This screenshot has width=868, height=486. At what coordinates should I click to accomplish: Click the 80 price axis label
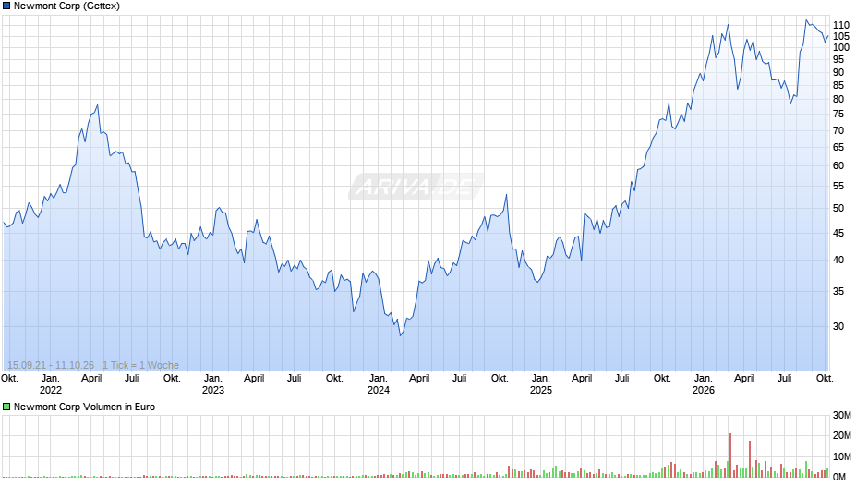point(838,99)
